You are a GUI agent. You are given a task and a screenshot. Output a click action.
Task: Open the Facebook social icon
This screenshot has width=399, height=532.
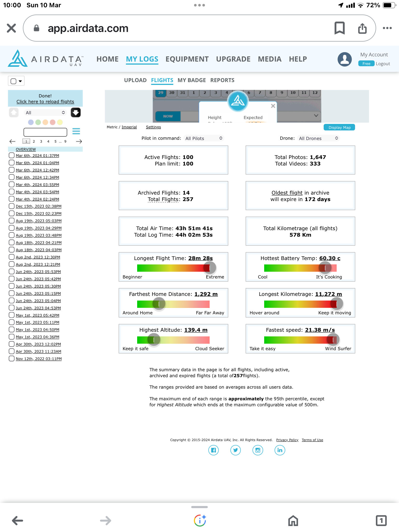click(x=214, y=450)
